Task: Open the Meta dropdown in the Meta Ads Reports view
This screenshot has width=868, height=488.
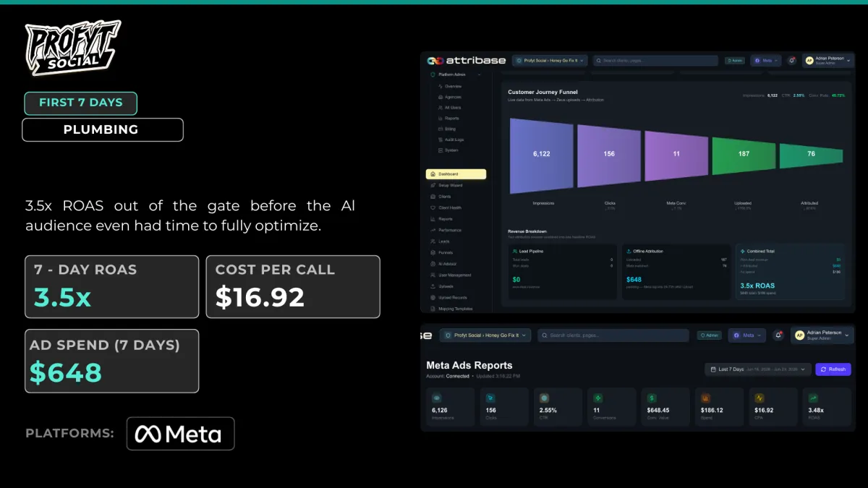Action: (x=748, y=335)
